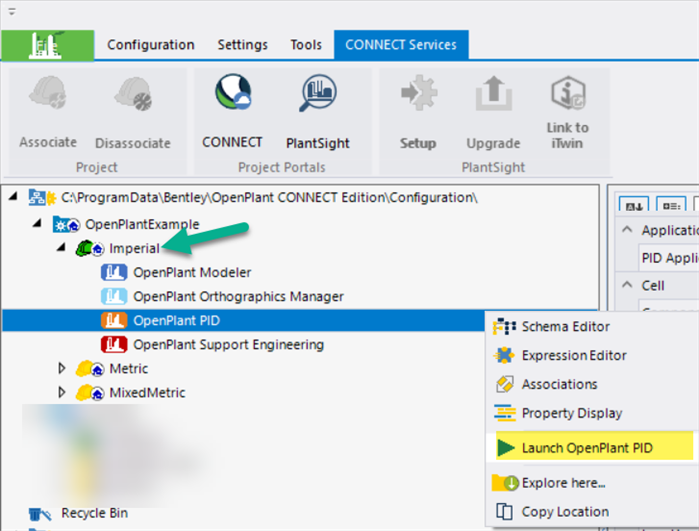The height and width of the screenshot is (531, 699).
Task: Expand the Metric workspace node
Action: [64, 369]
